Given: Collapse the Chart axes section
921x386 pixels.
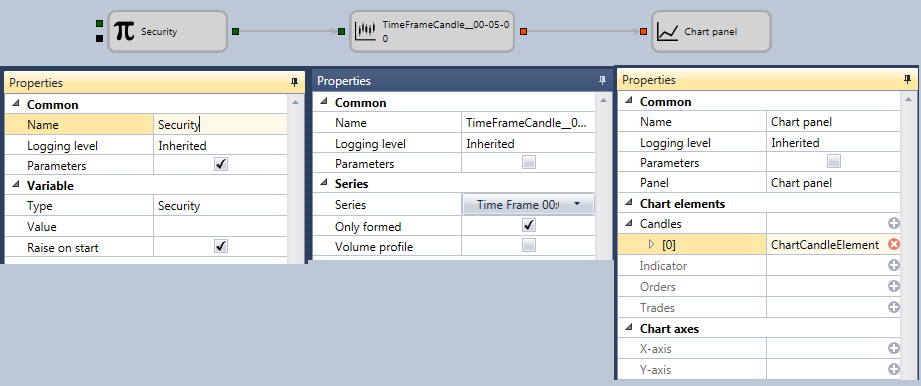Looking at the screenshot, I should 629,328.
